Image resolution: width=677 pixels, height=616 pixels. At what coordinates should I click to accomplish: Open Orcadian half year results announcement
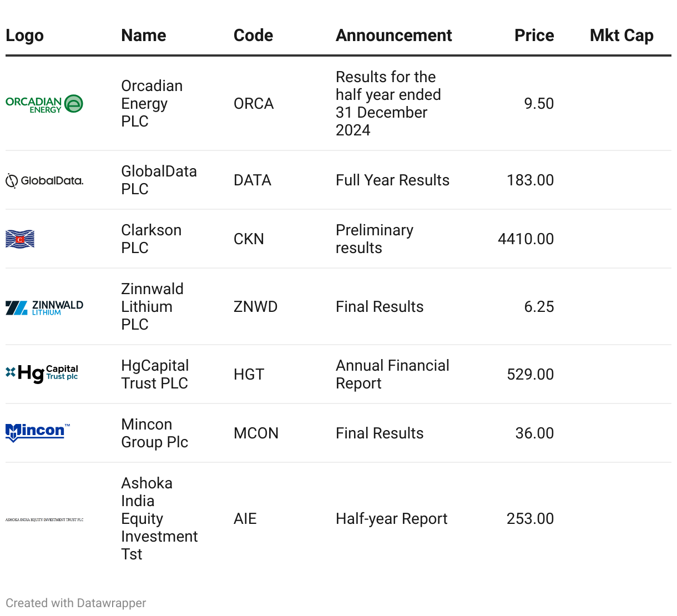(x=388, y=104)
